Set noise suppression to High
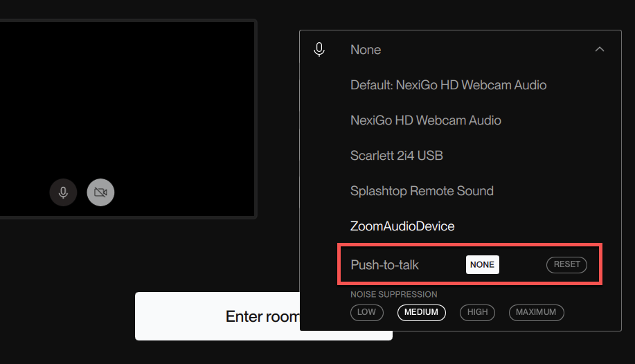 pyautogui.click(x=477, y=312)
